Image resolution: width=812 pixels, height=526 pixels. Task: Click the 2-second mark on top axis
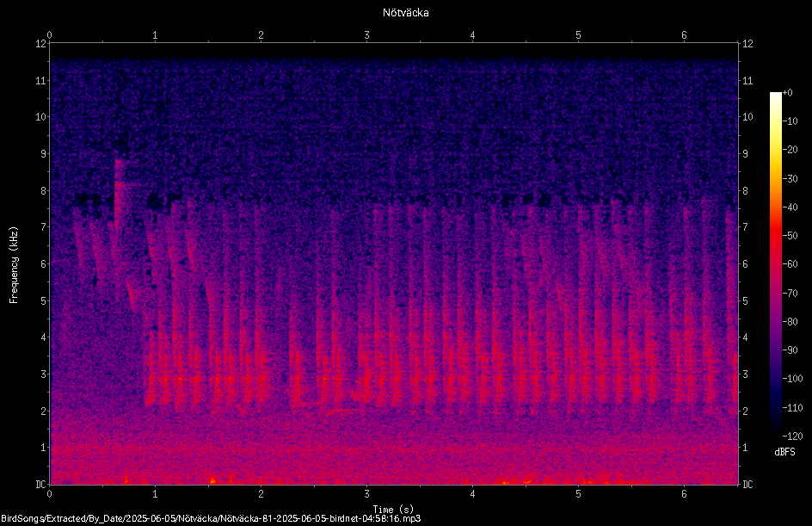coord(261,35)
